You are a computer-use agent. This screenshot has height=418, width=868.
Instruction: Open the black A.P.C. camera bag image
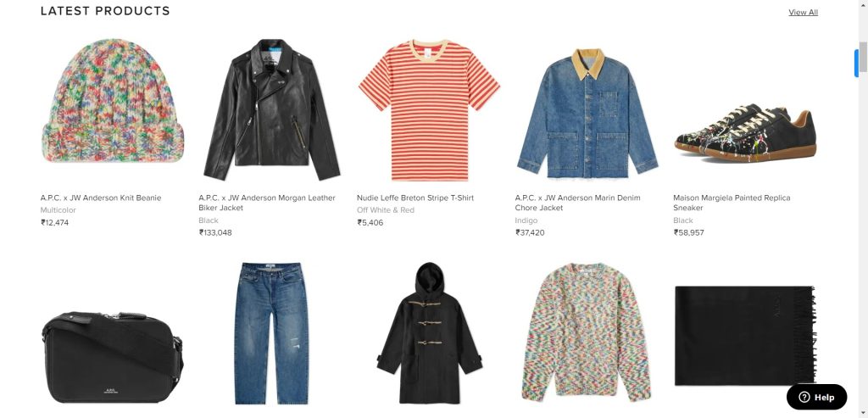coord(113,357)
